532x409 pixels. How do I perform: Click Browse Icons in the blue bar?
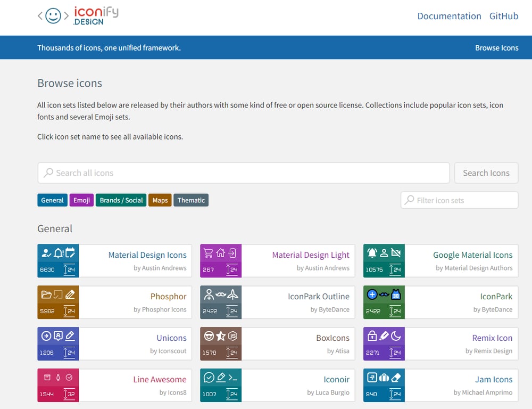coord(496,47)
